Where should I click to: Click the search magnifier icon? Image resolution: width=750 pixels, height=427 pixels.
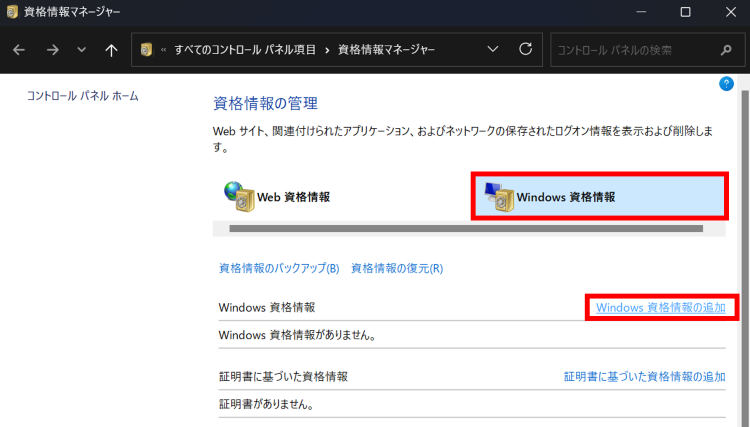pyautogui.click(x=726, y=50)
